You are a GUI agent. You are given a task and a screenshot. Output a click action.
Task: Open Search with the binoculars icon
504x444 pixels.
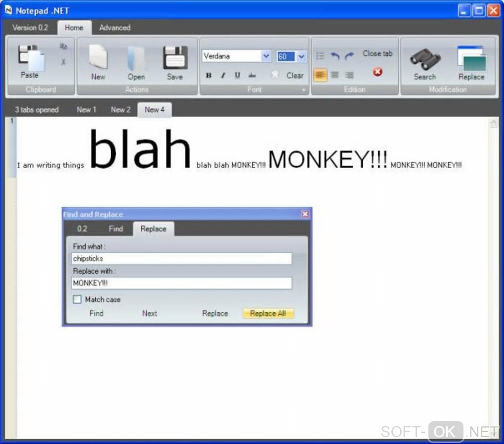coord(425,59)
